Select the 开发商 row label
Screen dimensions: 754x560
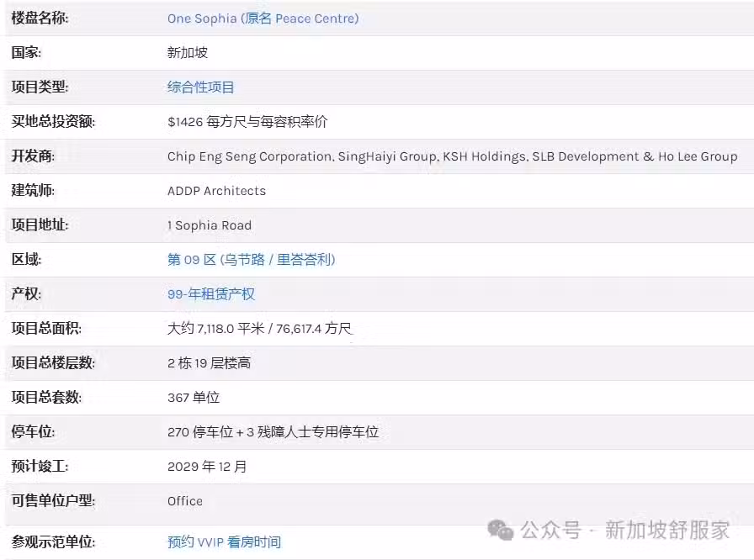tap(33, 156)
